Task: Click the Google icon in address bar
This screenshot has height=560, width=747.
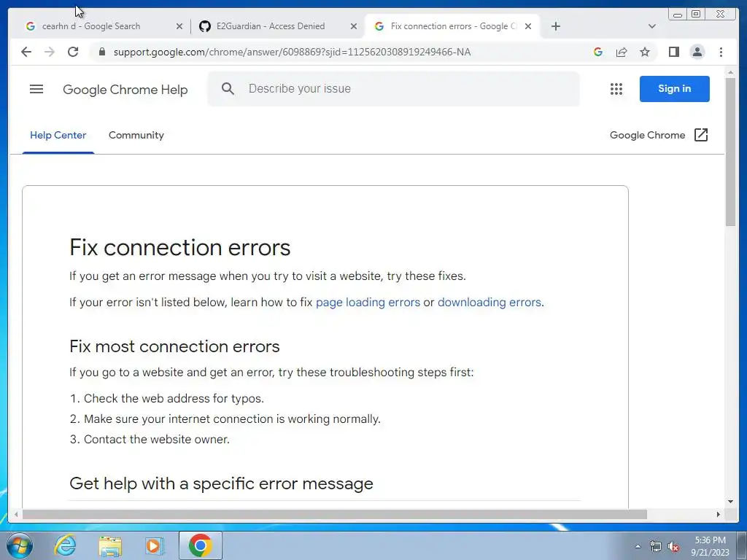Action: tap(598, 52)
